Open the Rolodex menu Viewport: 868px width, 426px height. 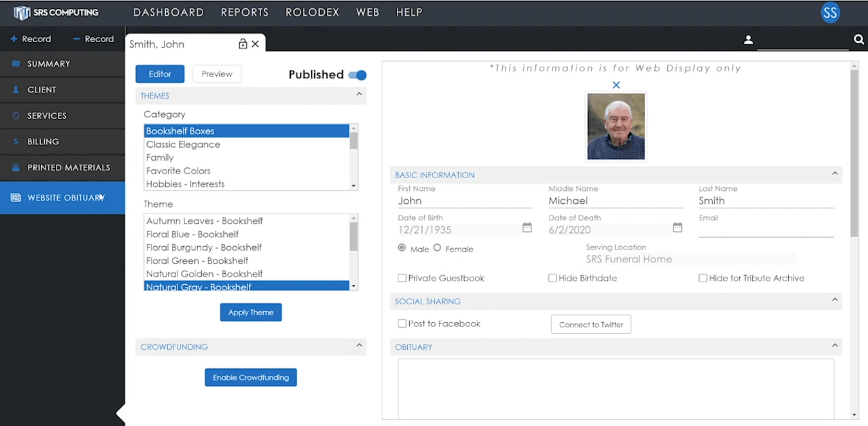(x=312, y=13)
